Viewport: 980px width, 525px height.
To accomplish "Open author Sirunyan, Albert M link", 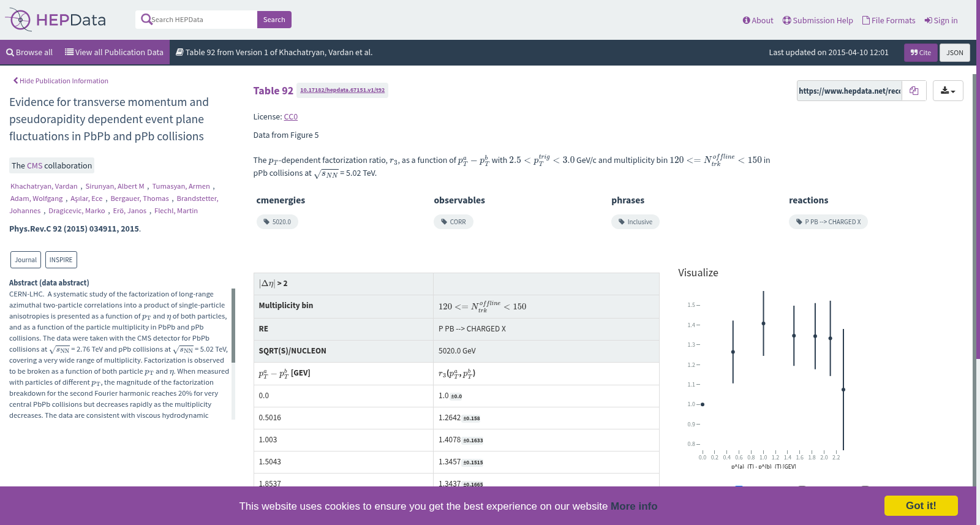I will click(x=115, y=186).
